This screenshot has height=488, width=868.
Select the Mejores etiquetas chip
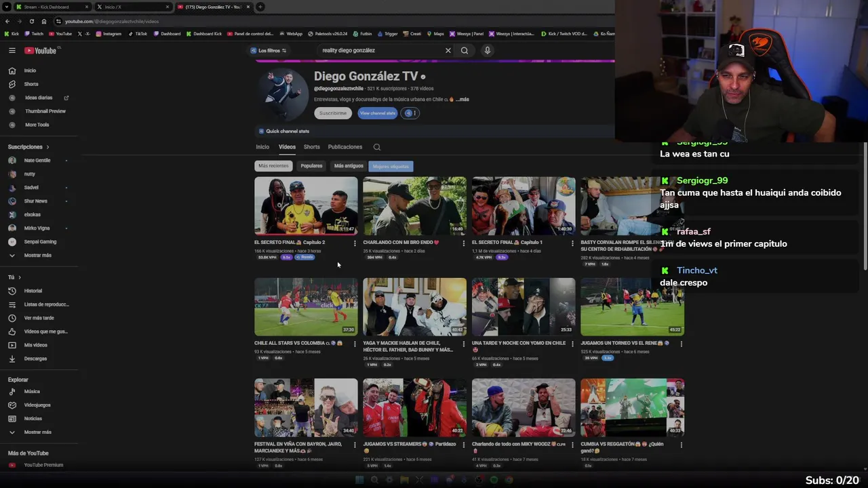click(x=391, y=166)
